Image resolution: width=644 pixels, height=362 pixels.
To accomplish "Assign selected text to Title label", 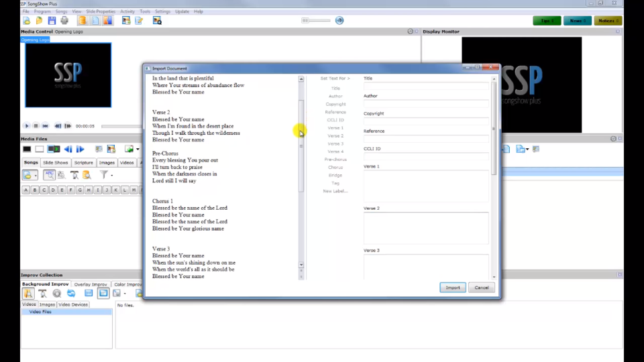I will [335, 88].
